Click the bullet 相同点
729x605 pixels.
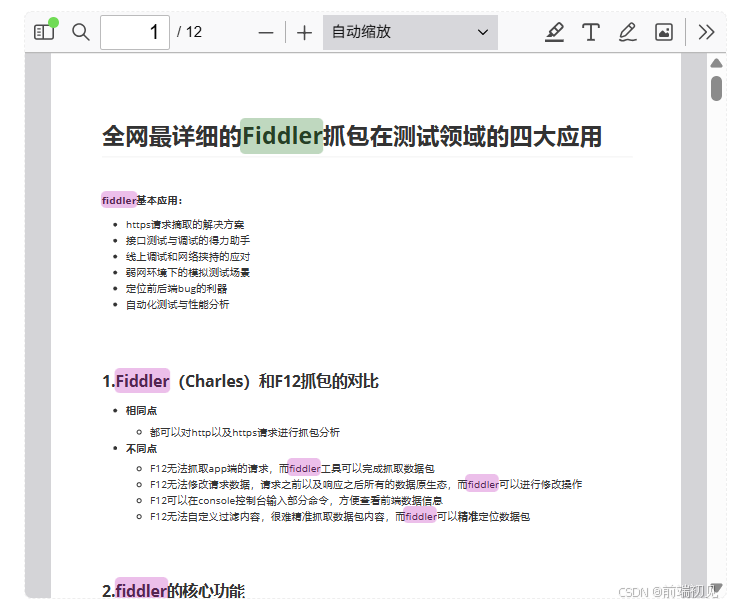[141, 411]
